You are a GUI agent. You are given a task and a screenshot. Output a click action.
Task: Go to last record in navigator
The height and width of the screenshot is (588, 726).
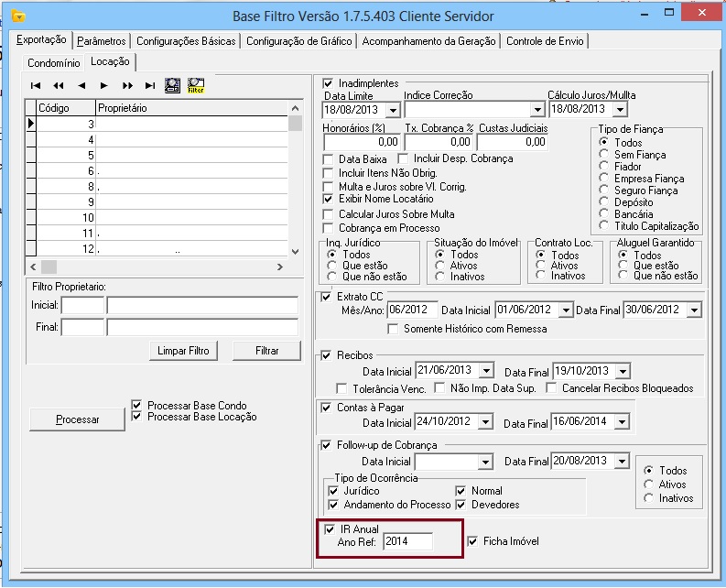[149, 85]
